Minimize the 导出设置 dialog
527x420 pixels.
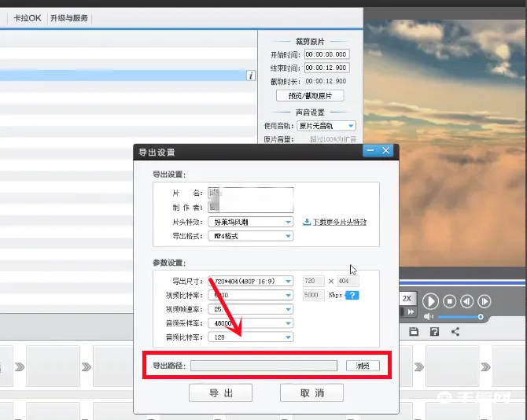coord(370,150)
